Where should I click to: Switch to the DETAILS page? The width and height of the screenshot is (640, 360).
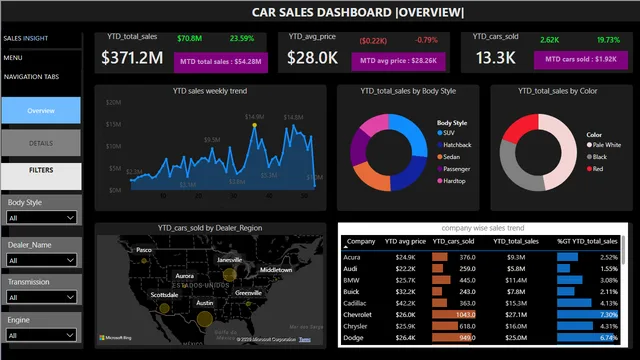pyautogui.click(x=41, y=143)
